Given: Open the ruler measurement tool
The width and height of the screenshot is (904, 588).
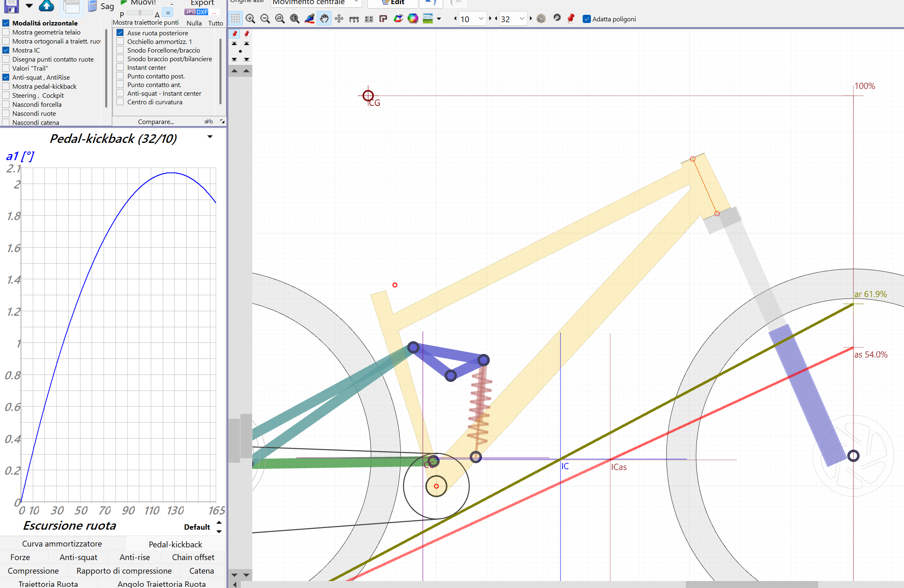Looking at the screenshot, I should (x=354, y=19).
